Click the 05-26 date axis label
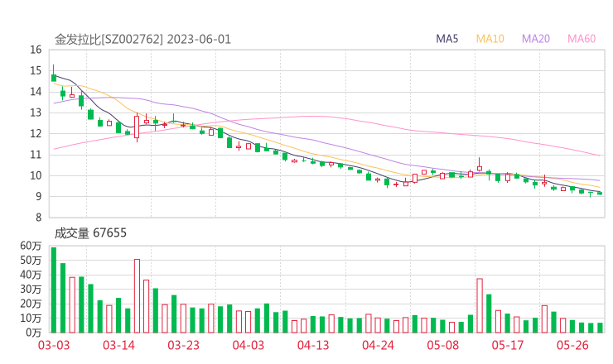 572,345
